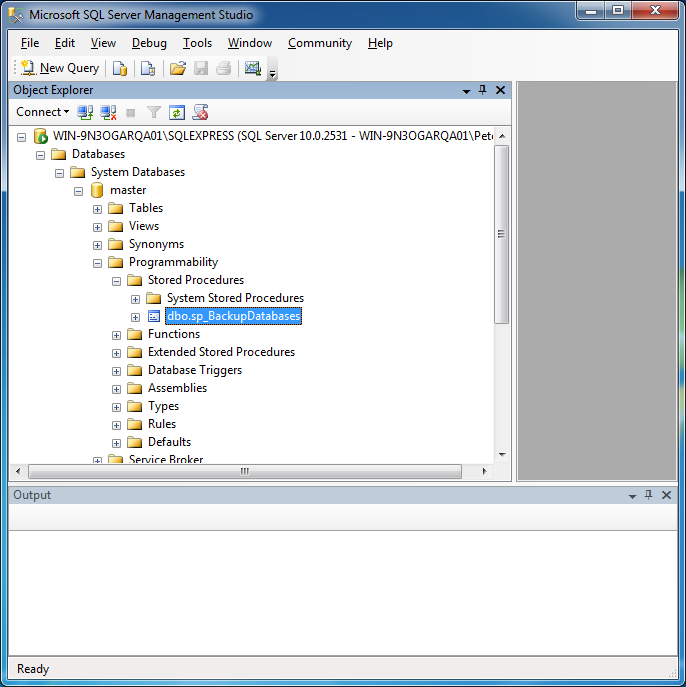
Task: Pin the Object Explorer panel
Action: (x=482, y=90)
